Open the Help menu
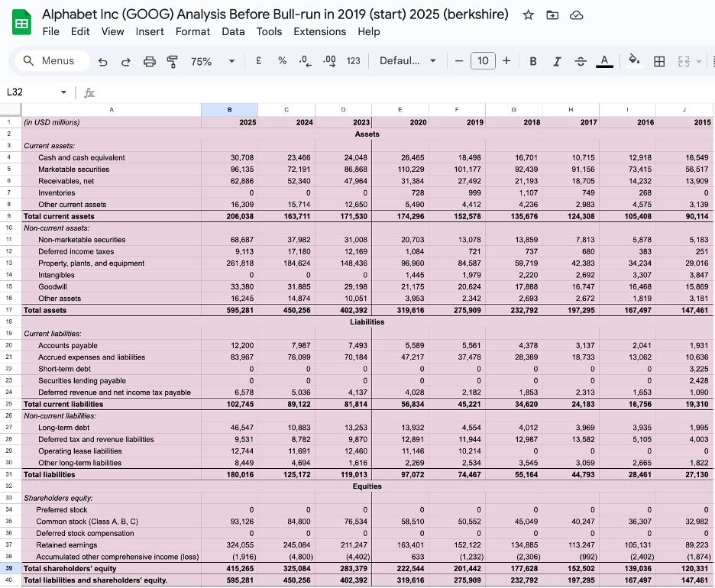715x588 pixels. coord(369,31)
